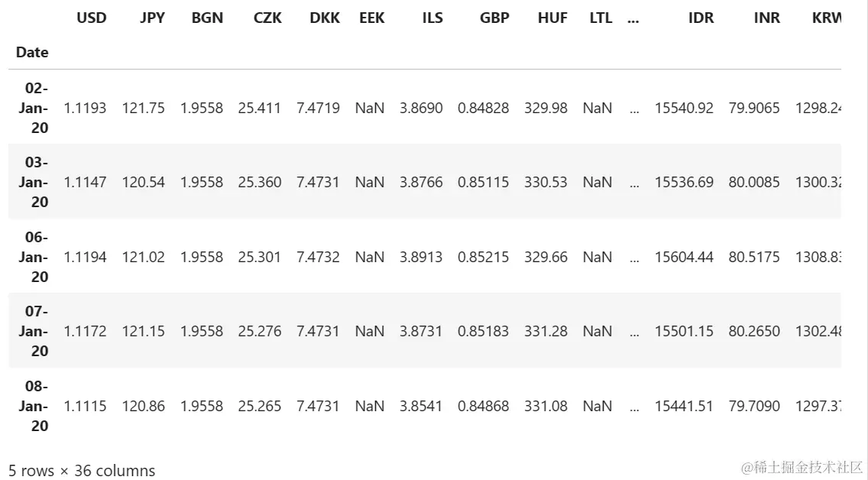Click the IDR column header
Image resolution: width=868 pixels, height=480 pixels.
(701, 18)
